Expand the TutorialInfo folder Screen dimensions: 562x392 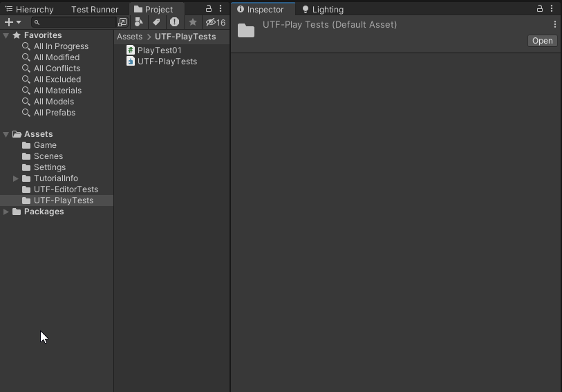[x=16, y=178]
